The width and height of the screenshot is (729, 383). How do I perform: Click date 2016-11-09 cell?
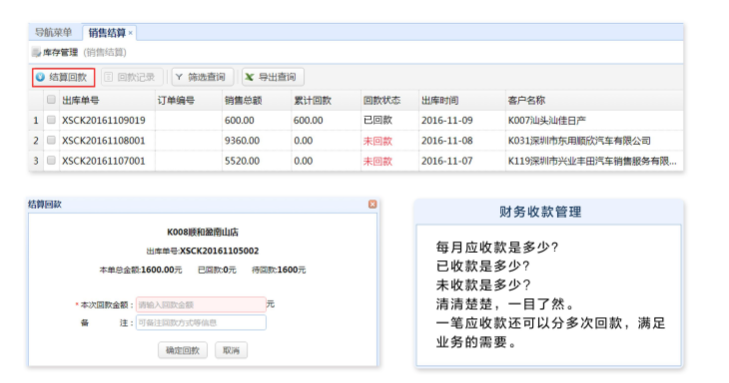click(447, 120)
